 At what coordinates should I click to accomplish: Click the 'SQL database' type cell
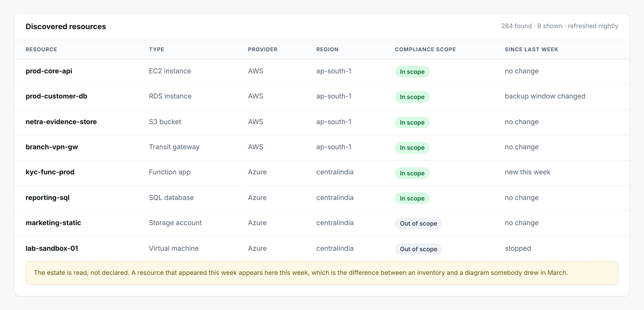(171, 198)
